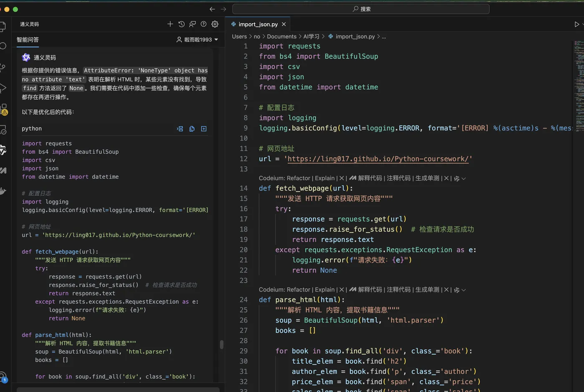Click Codeium Explain above parse_html
The width and height of the screenshot is (584, 392).
(x=325, y=289)
